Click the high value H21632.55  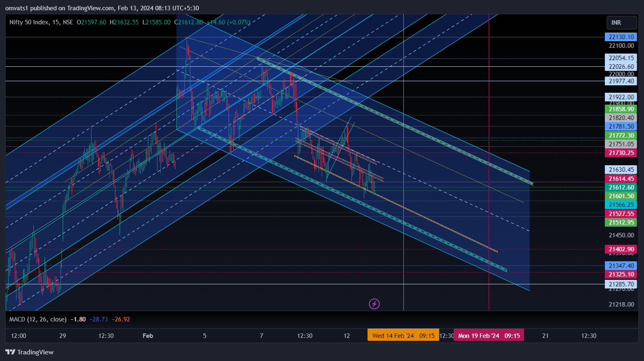[x=124, y=22]
